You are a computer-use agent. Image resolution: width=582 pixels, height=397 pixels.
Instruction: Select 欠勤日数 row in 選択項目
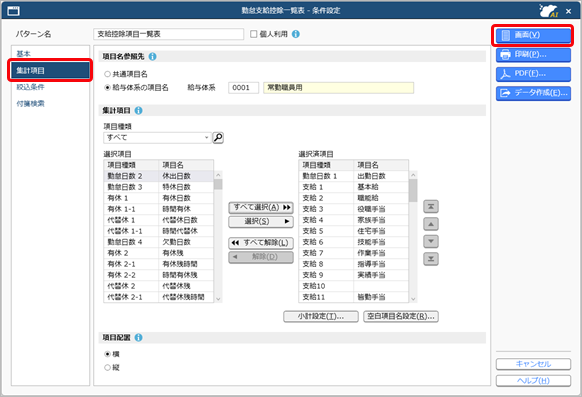pyautogui.click(x=158, y=242)
